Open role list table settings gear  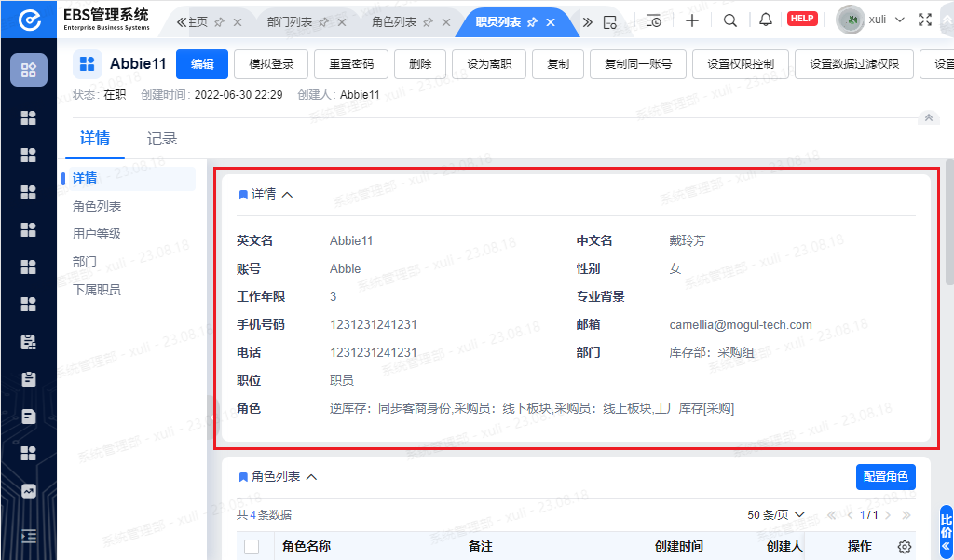point(905,547)
